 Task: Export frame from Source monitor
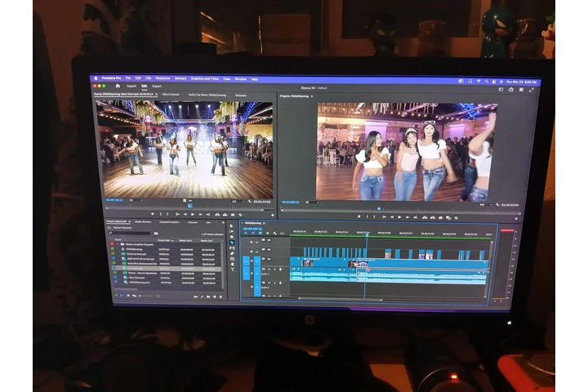[233, 215]
